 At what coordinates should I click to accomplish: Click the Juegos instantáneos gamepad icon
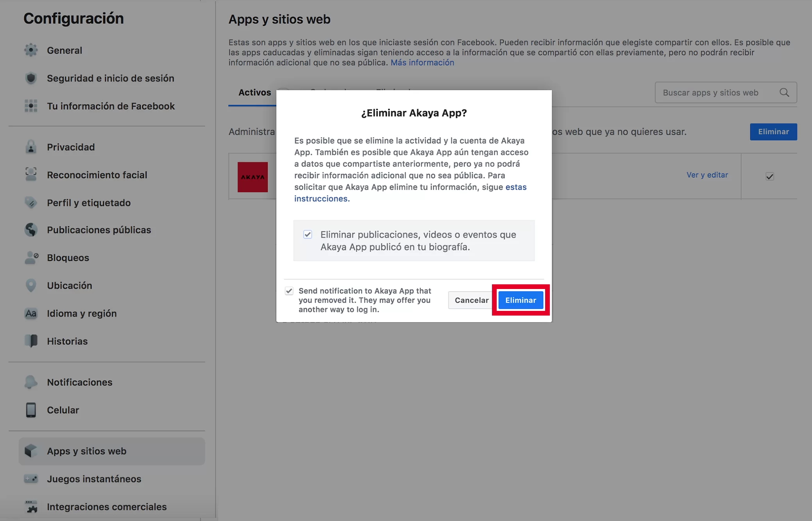tap(31, 478)
